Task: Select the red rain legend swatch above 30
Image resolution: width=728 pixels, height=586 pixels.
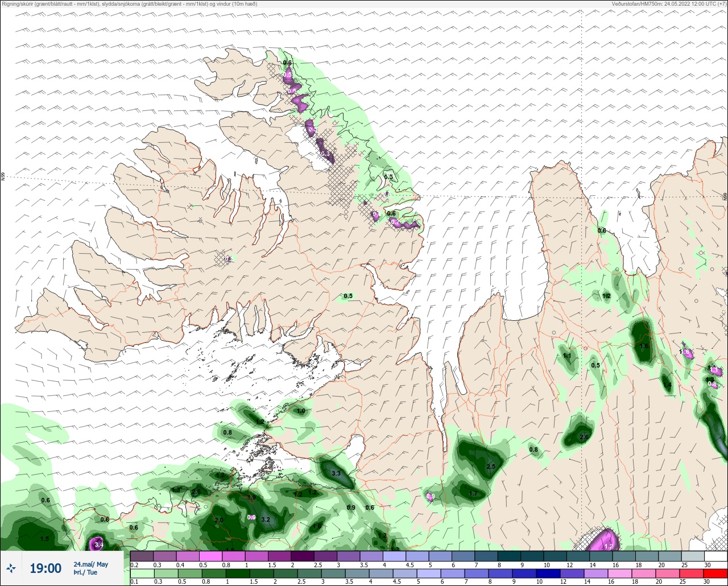Action: (715, 573)
